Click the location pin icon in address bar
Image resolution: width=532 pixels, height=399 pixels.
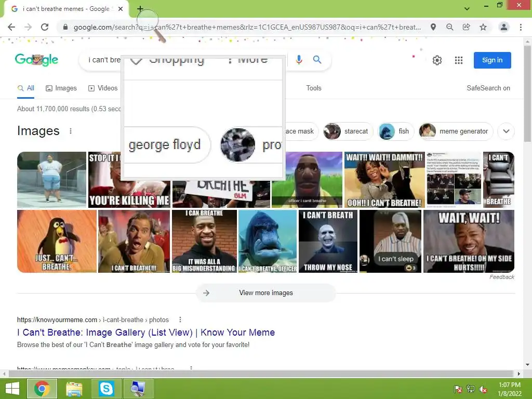click(433, 27)
